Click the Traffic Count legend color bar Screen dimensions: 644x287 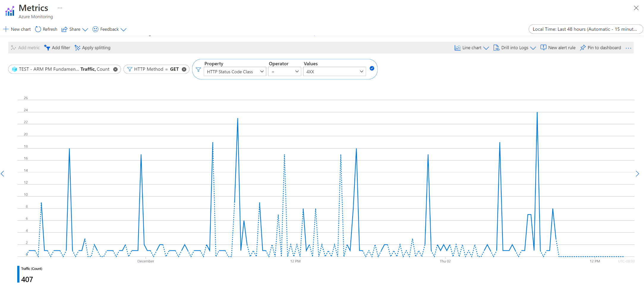coord(18,274)
